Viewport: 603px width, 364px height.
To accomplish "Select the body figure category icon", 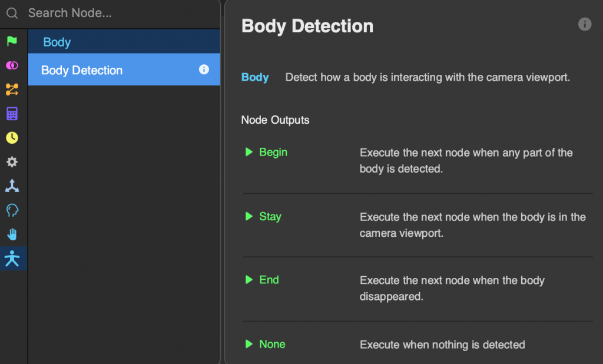I will pos(12,259).
